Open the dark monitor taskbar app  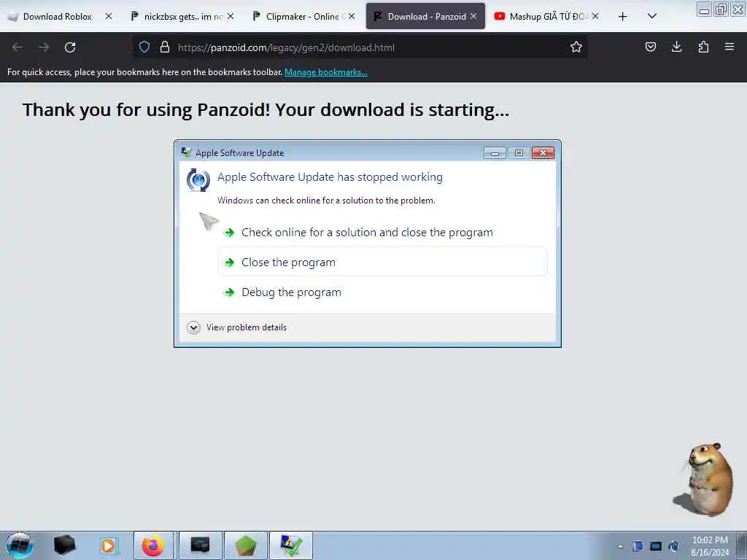(x=200, y=545)
